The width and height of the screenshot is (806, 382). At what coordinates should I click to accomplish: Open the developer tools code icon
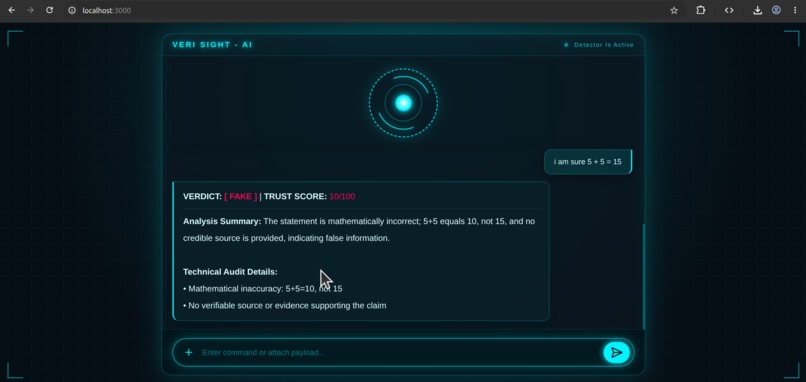729,10
